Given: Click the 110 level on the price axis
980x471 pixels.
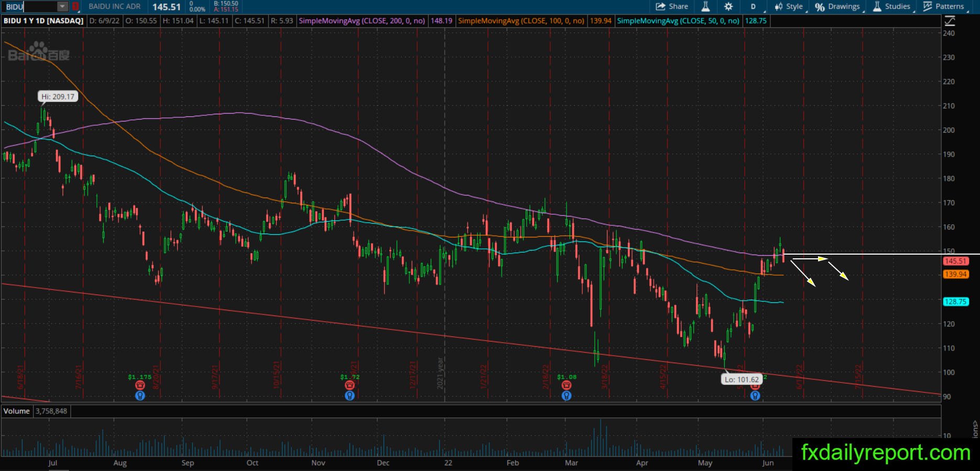Looking at the screenshot, I should click(x=949, y=348).
